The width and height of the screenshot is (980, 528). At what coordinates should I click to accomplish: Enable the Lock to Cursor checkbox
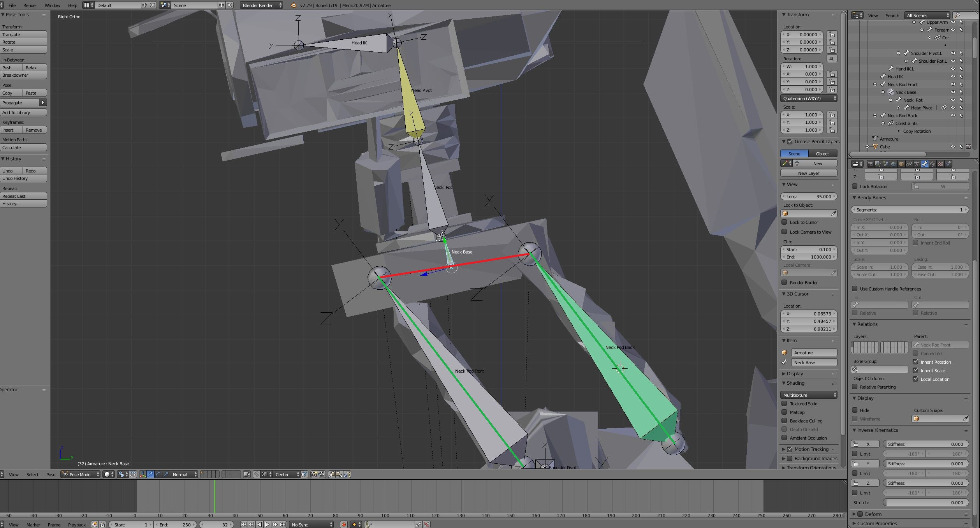785,222
